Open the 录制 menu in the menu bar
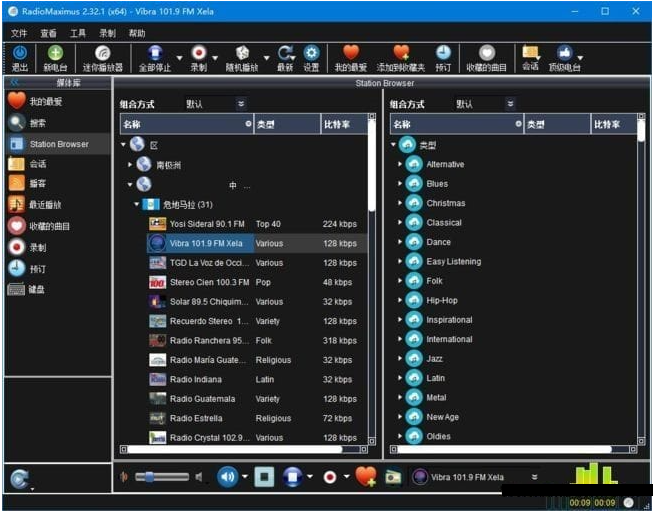The width and height of the screenshot is (653, 514). (x=107, y=33)
